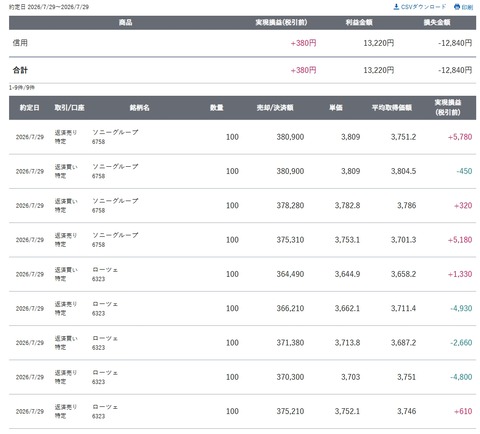Select the 3,753.1 unit price
Image resolution: width=480 pixels, height=434 pixels.
pos(347,240)
